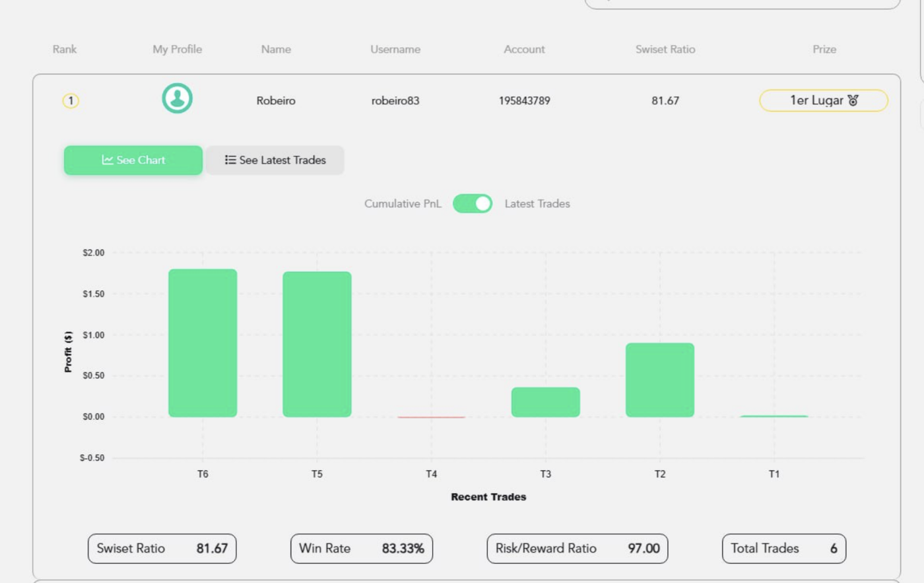Click the medal icon in 1er Lugar

(x=853, y=100)
